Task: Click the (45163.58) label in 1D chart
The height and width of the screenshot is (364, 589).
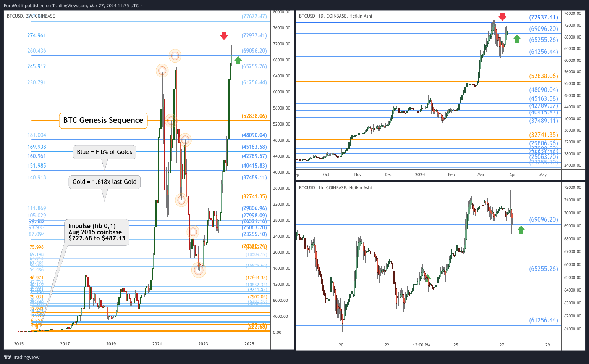Action: 544,98
